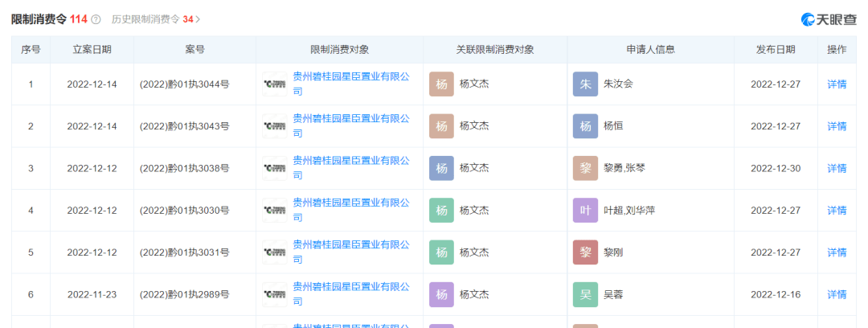This screenshot has height=328, width=868.
Task: Click 杨 avatar for 杨文杰 in row 4
Action: pos(441,211)
